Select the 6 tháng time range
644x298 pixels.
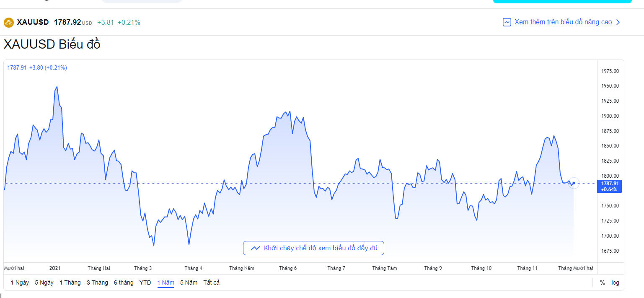124,282
